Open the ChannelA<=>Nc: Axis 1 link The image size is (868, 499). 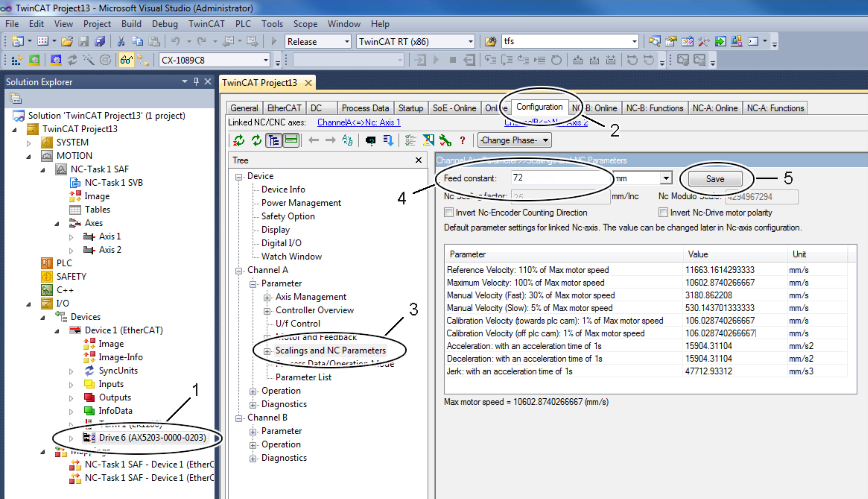pyautogui.click(x=358, y=122)
